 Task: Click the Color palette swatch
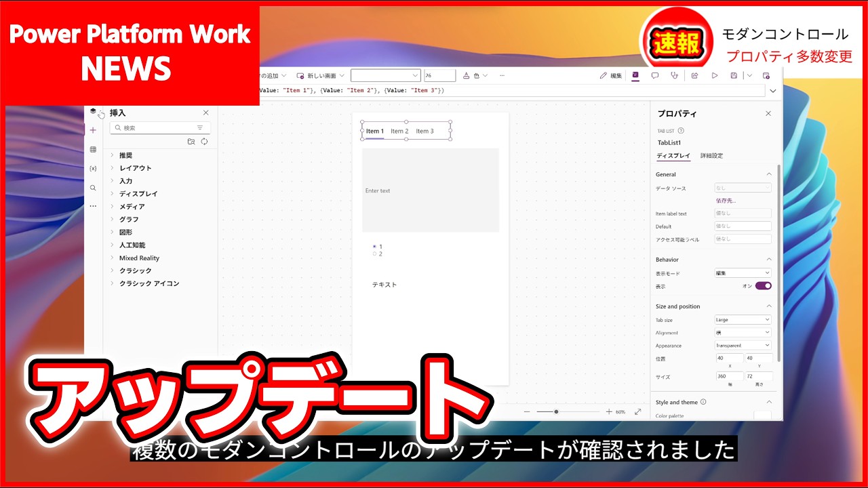pyautogui.click(x=763, y=416)
